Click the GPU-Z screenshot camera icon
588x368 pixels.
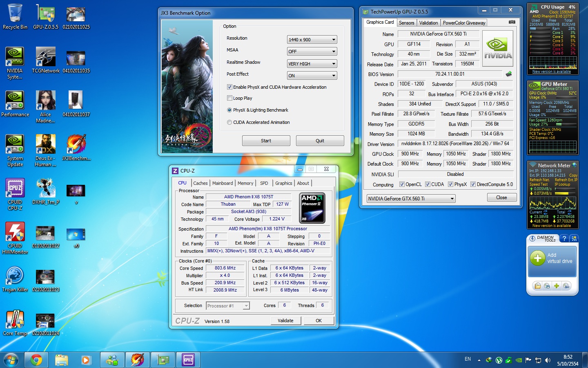point(512,22)
